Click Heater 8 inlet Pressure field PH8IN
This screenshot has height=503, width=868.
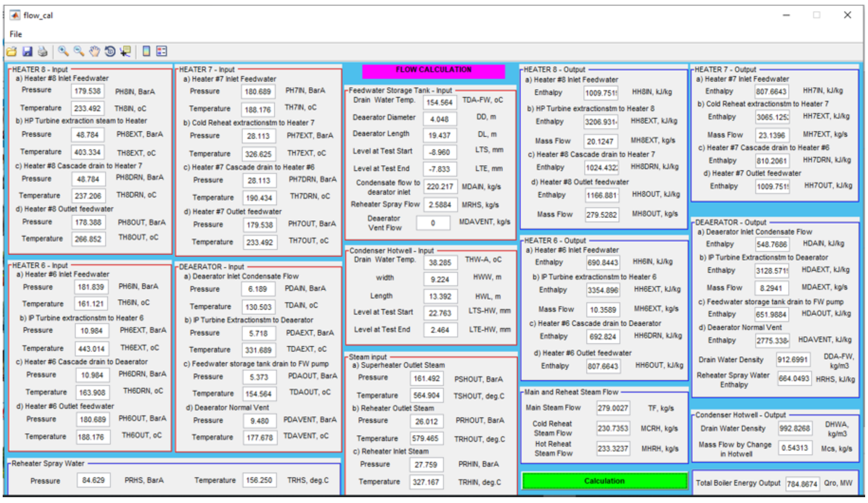pyautogui.click(x=88, y=91)
